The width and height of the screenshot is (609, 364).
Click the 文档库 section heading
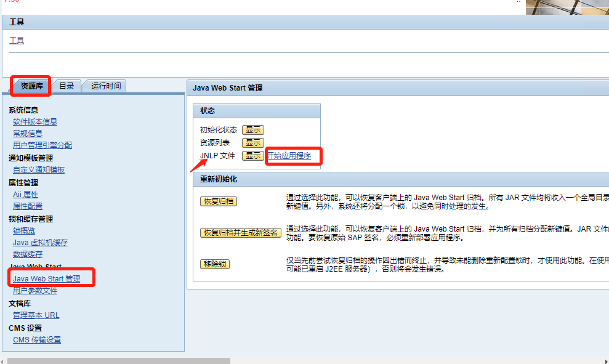pyautogui.click(x=20, y=304)
